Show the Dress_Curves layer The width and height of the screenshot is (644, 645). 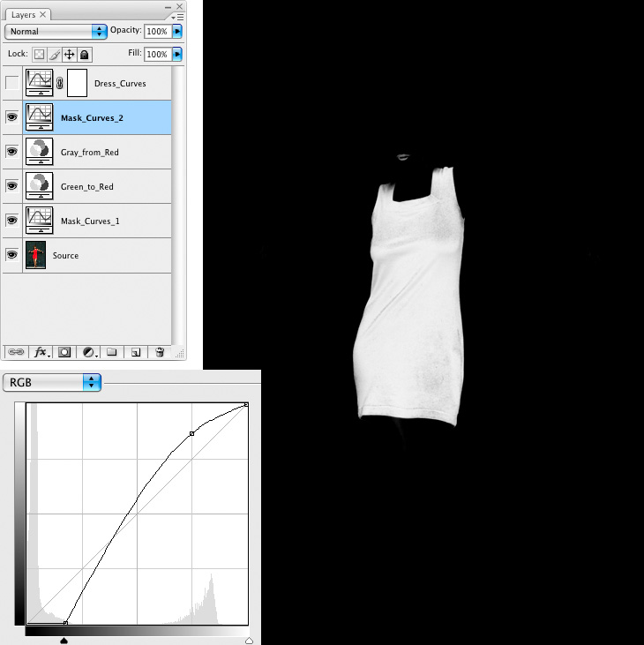[x=11, y=83]
